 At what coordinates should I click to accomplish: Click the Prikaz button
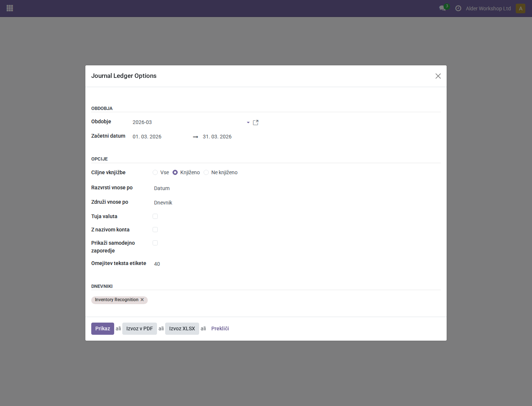pos(103,328)
